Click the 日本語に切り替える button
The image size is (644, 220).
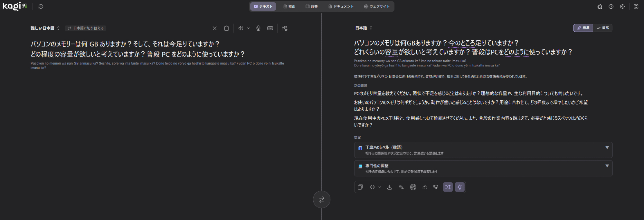coord(86,28)
